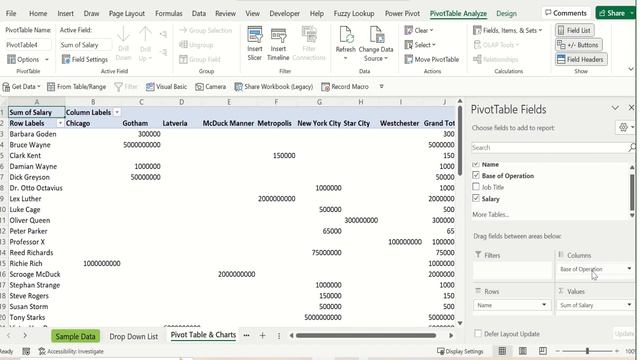Viewport: 640px width, 360px height.
Task: Click Accessibility: Investigate in status bar
Action: (71, 351)
